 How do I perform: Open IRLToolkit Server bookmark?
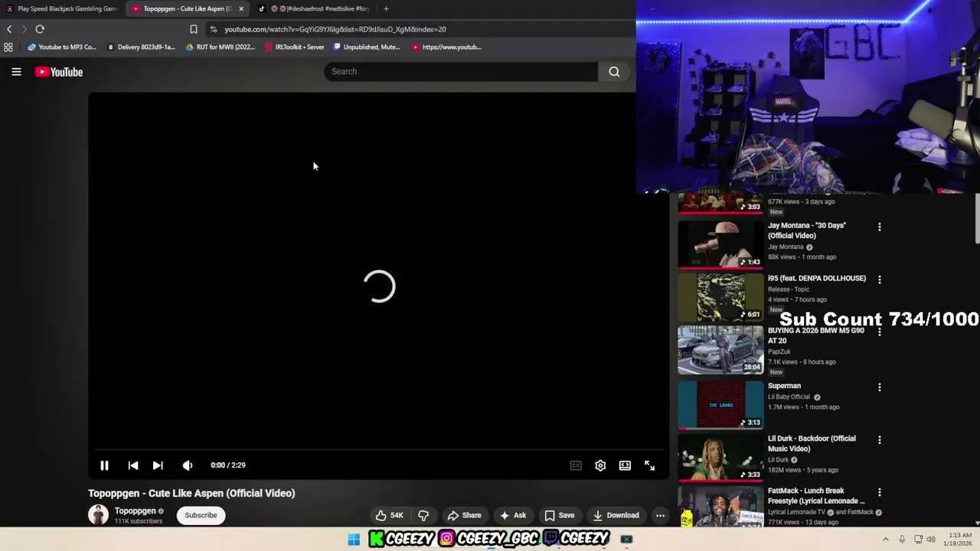coord(295,47)
